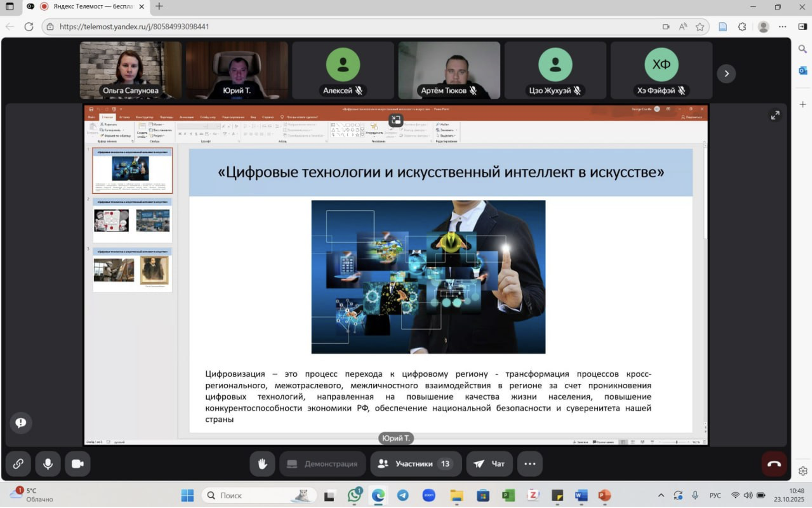Viewport: 812px width, 508px height.
Task: Open the feedback exclamation bubble
Action: (x=21, y=423)
